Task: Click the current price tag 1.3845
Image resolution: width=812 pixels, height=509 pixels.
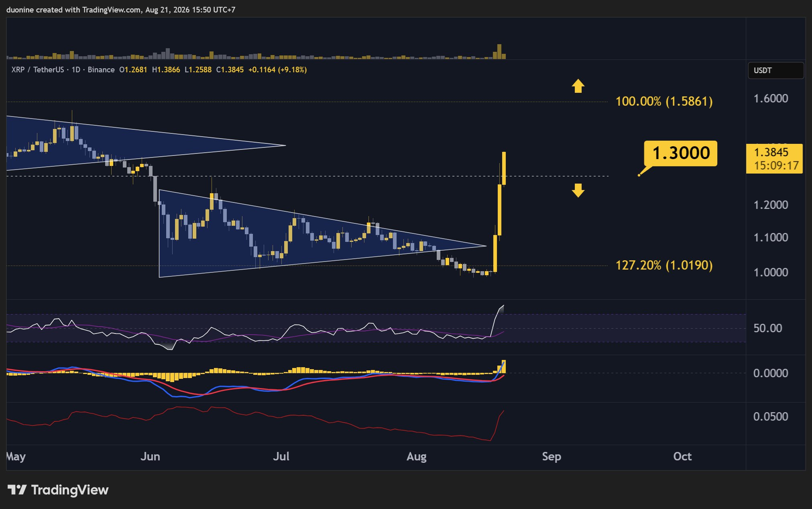Action: 774,159
